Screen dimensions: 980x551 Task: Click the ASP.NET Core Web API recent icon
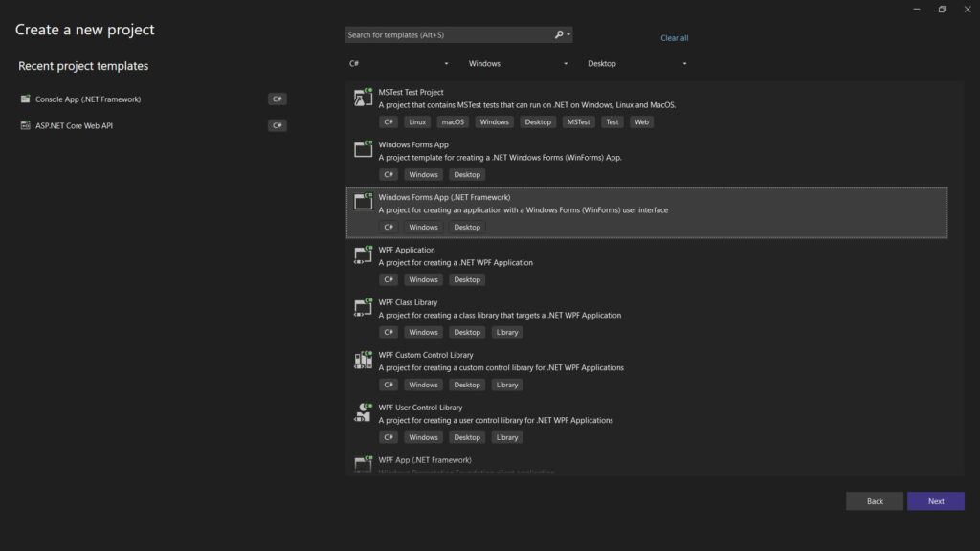click(x=25, y=125)
